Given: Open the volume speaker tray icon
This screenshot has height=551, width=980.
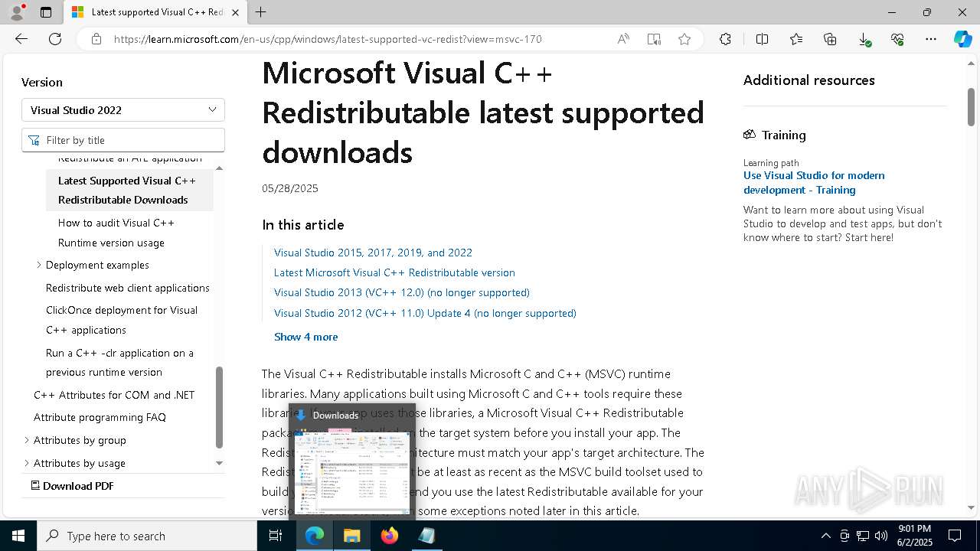Looking at the screenshot, I should [x=881, y=536].
